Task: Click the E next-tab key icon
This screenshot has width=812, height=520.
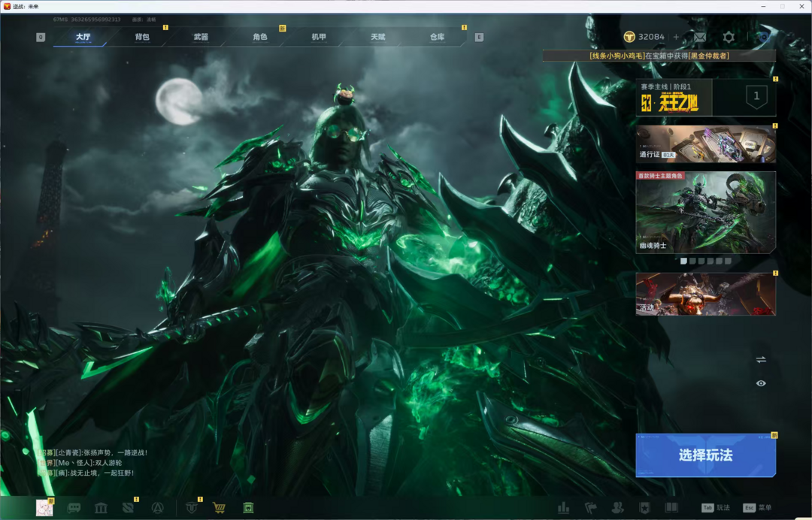Action: click(x=479, y=38)
